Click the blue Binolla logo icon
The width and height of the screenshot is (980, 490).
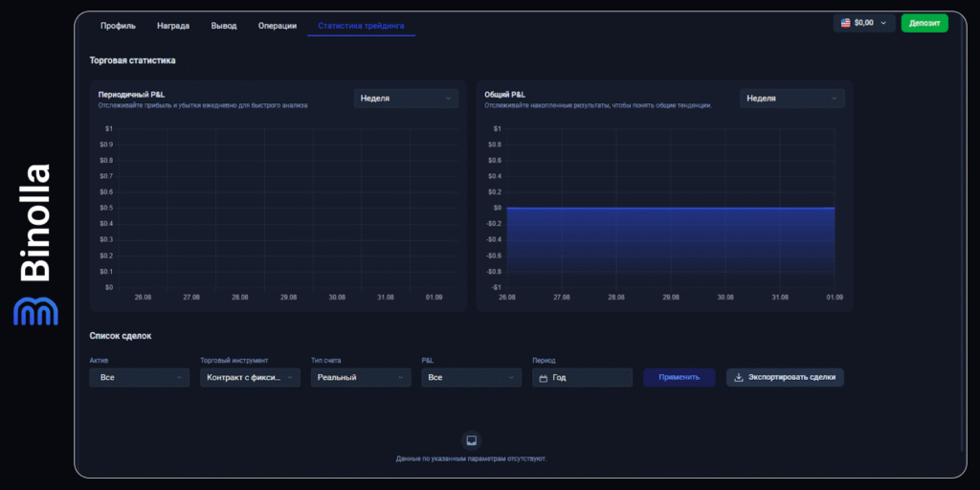35,311
